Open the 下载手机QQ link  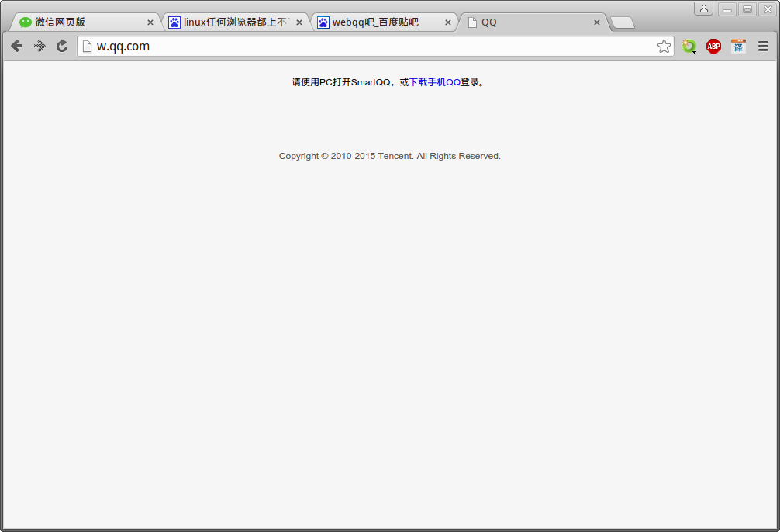[x=435, y=82]
